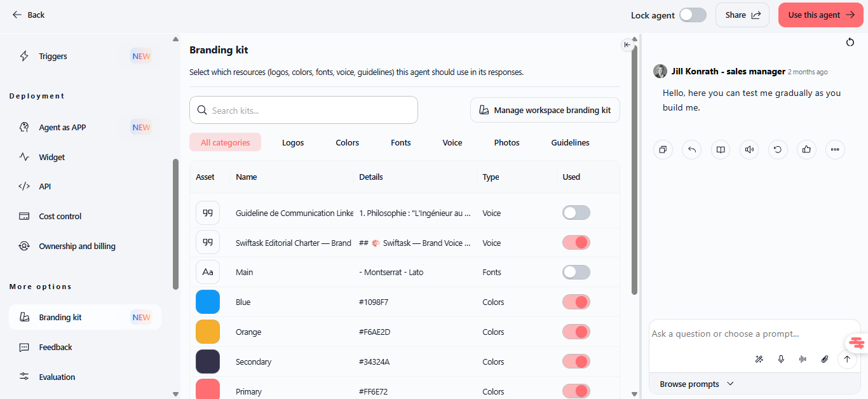The height and width of the screenshot is (399, 868).
Task: Enable the Guideline de Communication voice toggle
Action: [x=576, y=213]
